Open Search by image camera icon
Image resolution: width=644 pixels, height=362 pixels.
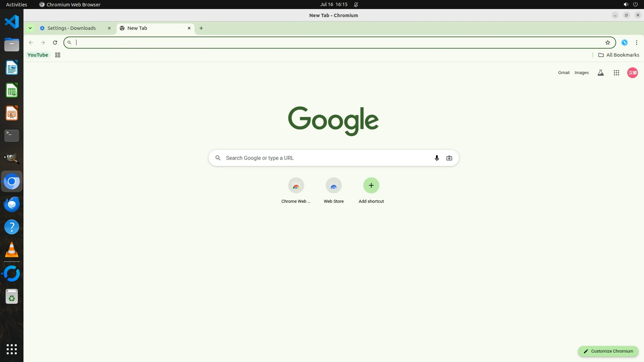coord(449,158)
